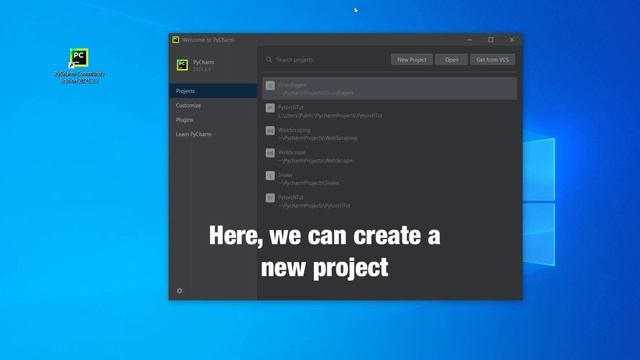
Task: Click the New Project button
Action: tap(411, 60)
